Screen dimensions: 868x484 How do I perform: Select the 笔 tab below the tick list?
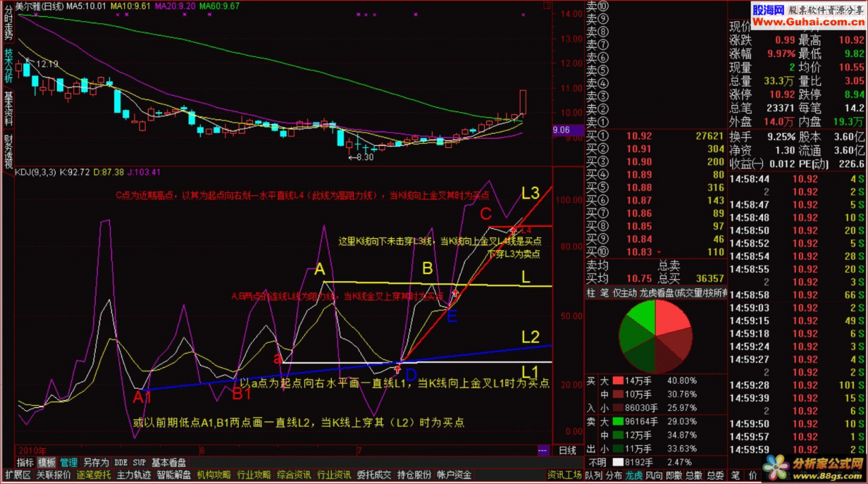click(x=736, y=475)
